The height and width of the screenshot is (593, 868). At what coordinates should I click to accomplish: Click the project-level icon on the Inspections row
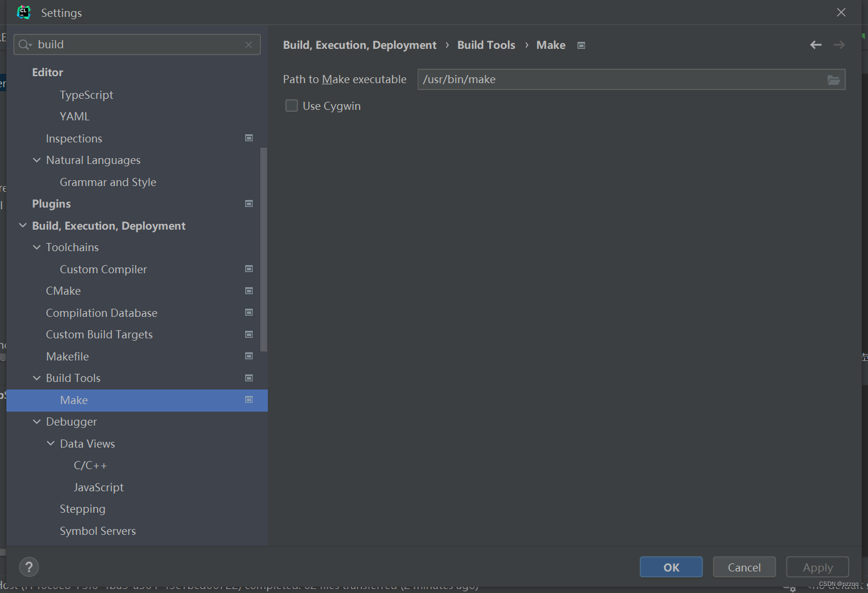click(x=249, y=138)
